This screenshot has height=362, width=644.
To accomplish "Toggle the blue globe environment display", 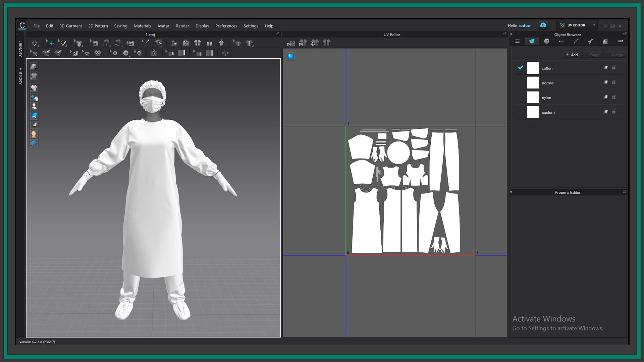I will tap(34, 143).
